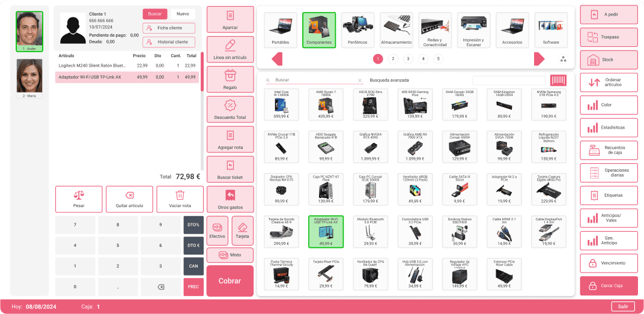Click the next categories right arrow
644x314 pixels.
539,59
